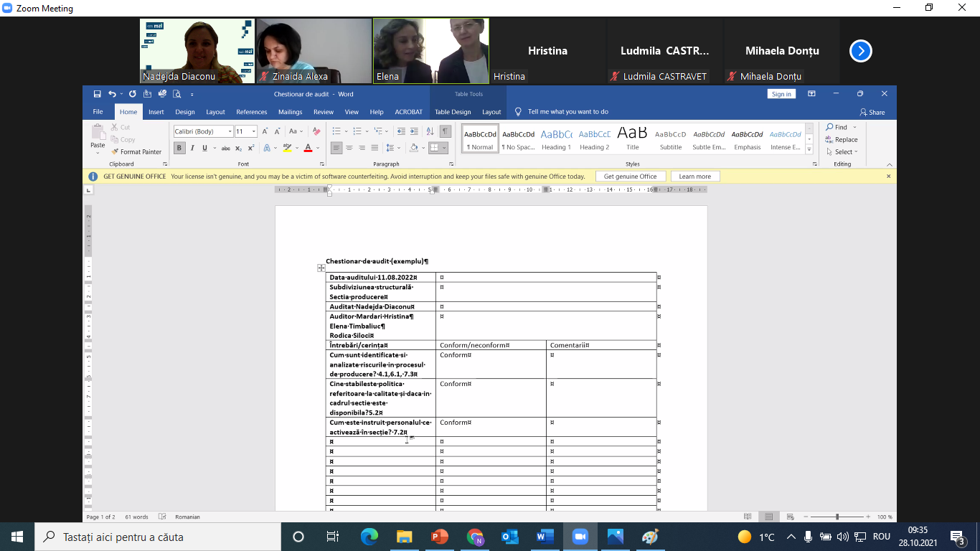This screenshot has width=980, height=551.
Task: Open the Bullets list dropdown arrow
Action: [346, 131]
